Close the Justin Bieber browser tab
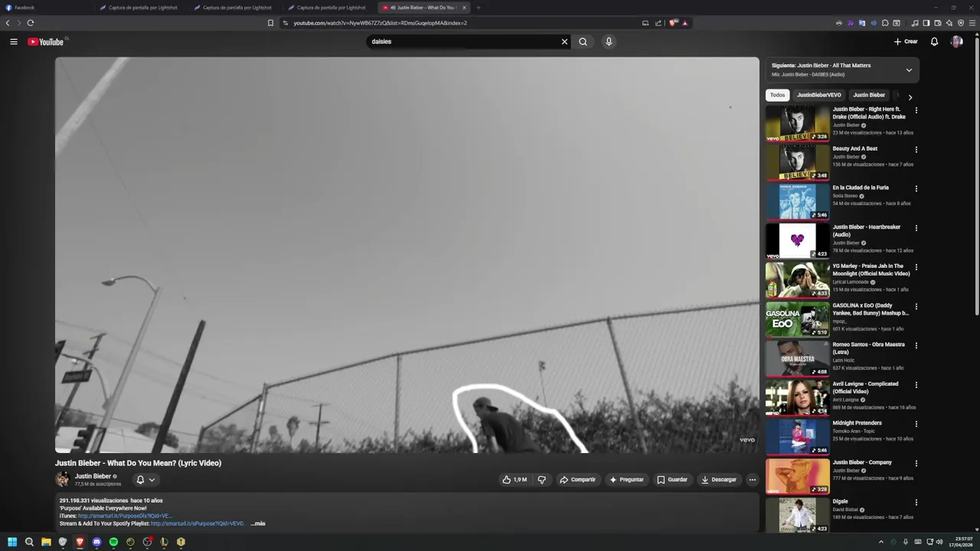Image resolution: width=980 pixels, height=551 pixels. pyautogui.click(x=464, y=8)
